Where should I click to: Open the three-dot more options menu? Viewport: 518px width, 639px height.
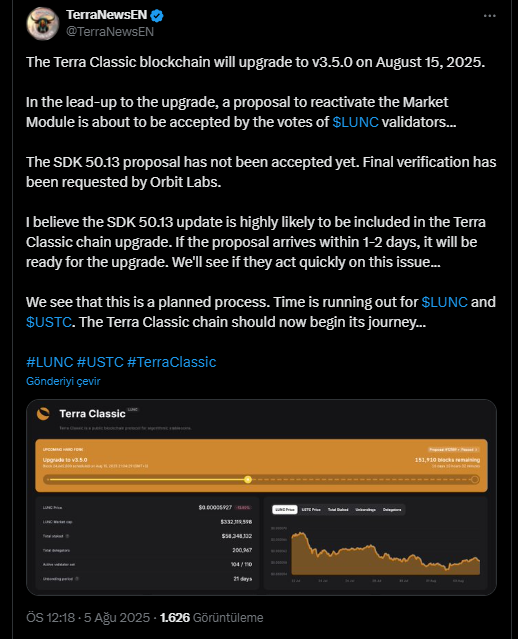(x=489, y=16)
